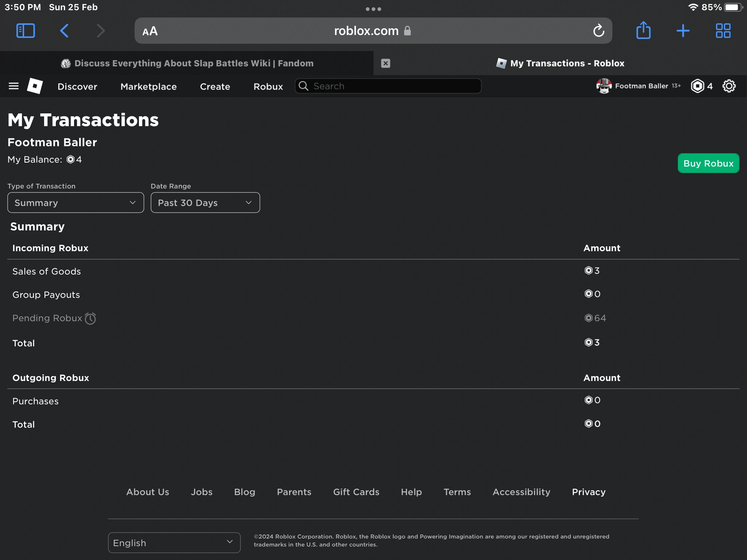Click the Pending Robux clock icon
Screen dimensions: 747x560
tap(90, 318)
